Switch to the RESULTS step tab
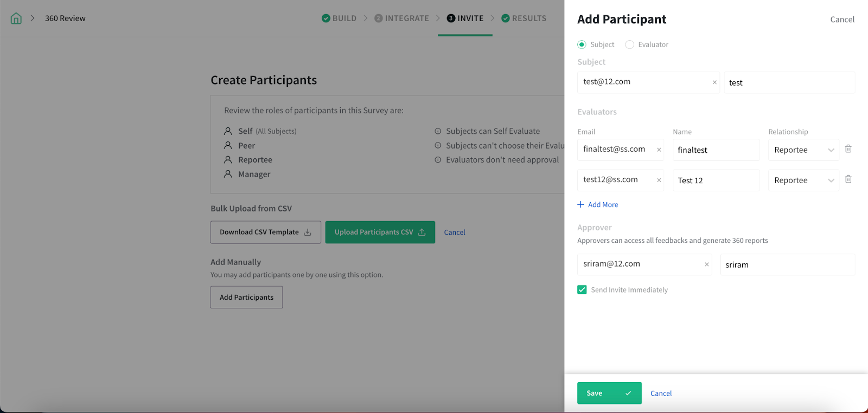 pos(524,18)
